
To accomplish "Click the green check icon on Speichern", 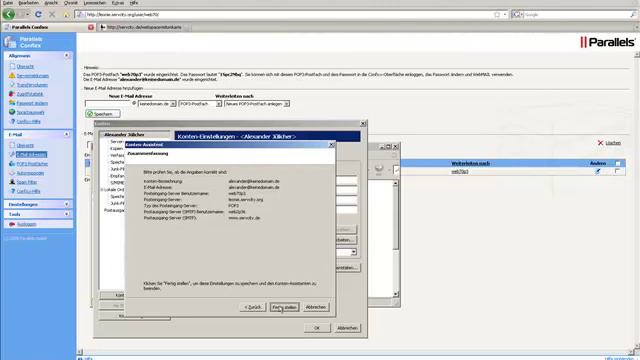I will coord(90,114).
